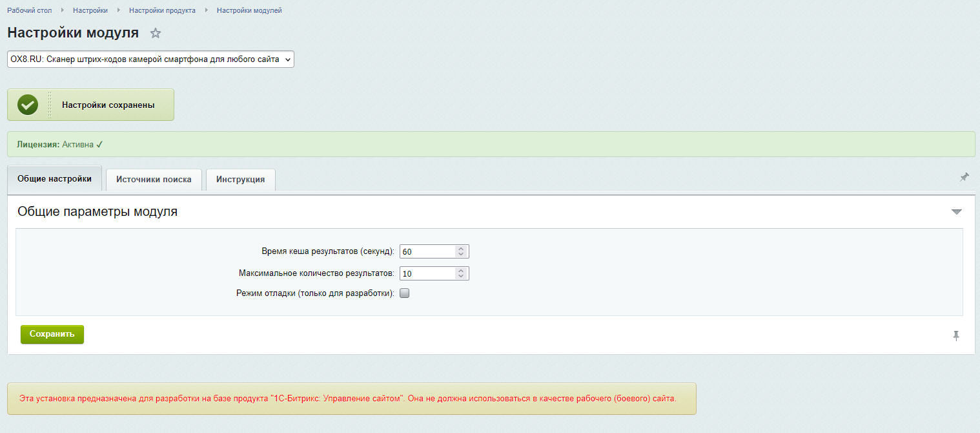Increase maximum results count with up arrow
Screen dimensions: 980x433
460,271
